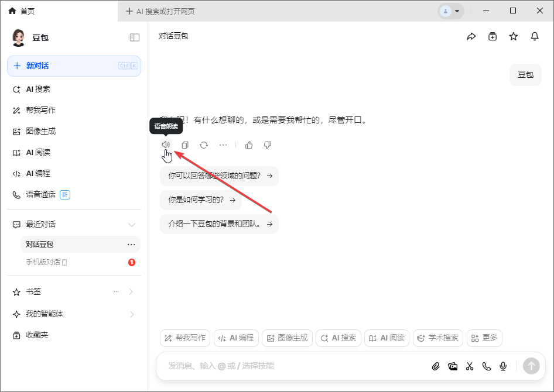Viewport: 554px width, 392px height.
Task: Give a thumbs up to the reply
Action: (x=248, y=145)
